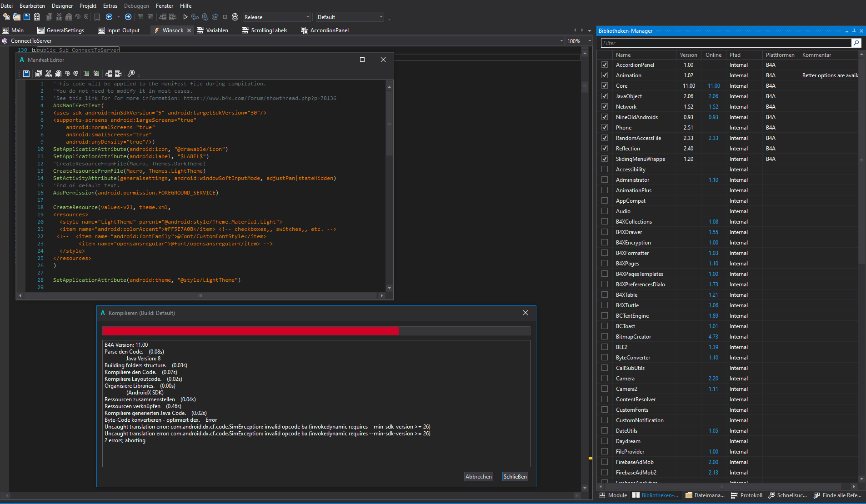The width and height of the screenshot is (866, 504).
Task: Click the library Filter input field
Action: [726, 43]
